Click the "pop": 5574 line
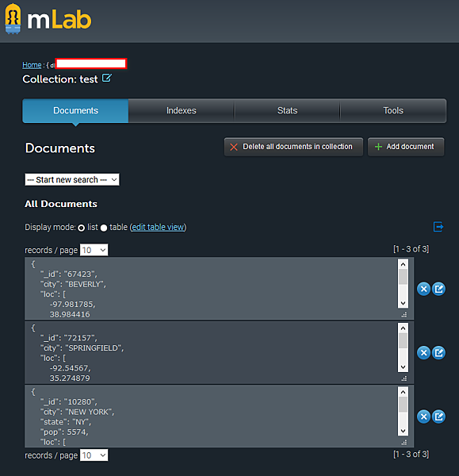The image size is (459, 476). coord(64,432)
